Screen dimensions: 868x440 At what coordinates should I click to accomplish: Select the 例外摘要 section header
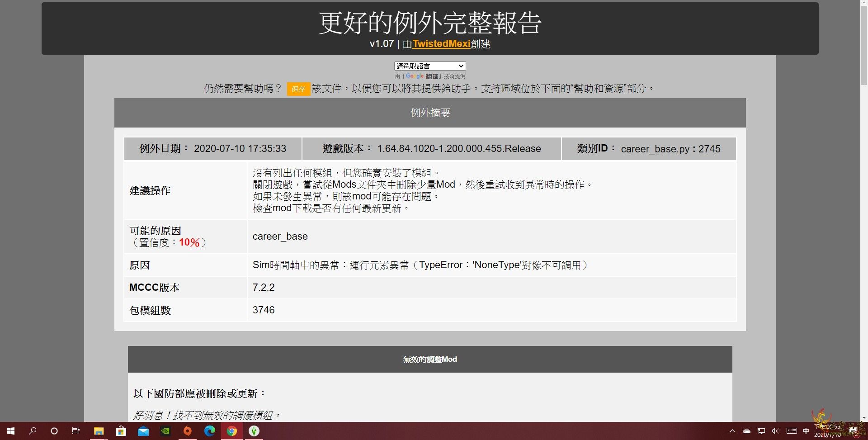point(430,113)
